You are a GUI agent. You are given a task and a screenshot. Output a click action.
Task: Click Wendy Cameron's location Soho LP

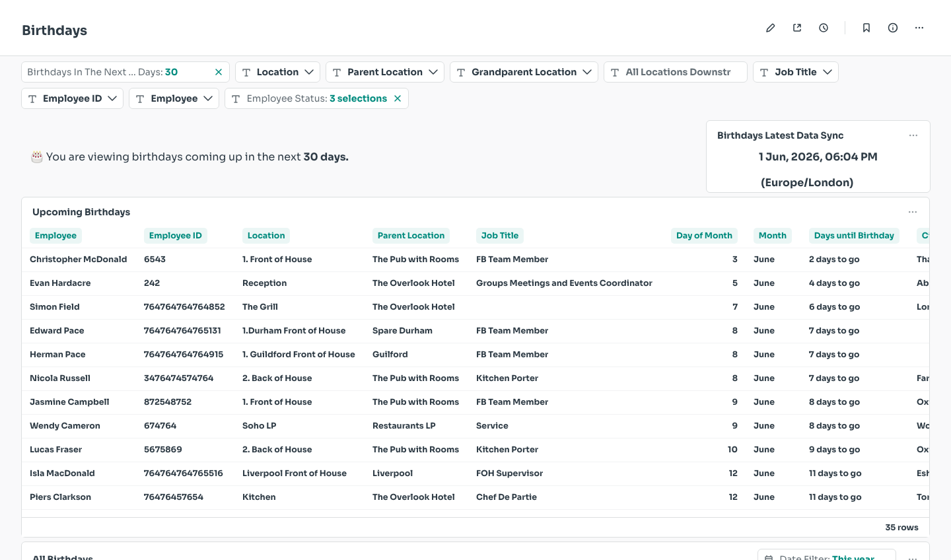[x=259, y=426]
